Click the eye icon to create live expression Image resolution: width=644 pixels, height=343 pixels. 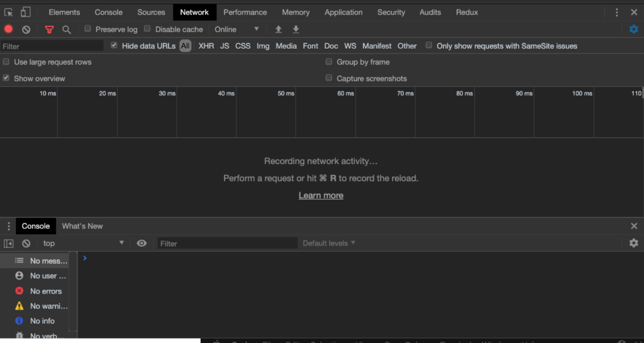141,243
